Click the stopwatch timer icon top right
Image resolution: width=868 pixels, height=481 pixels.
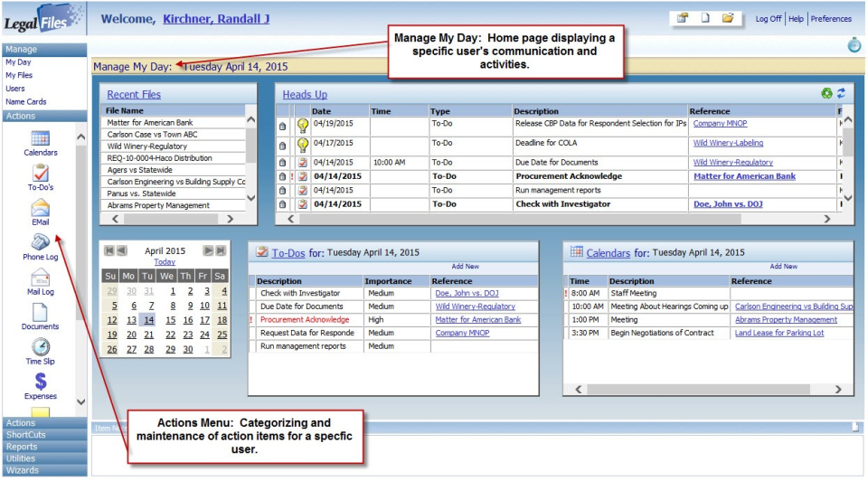point(854,45)
